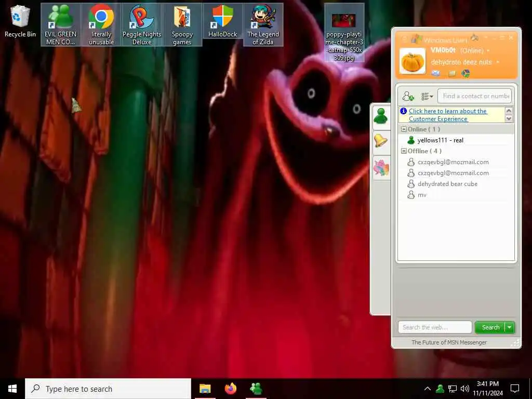Select the Peggle Nights Deluxe shortcut
The width and height of the screenshot is (532, 399).
(142, 25)
